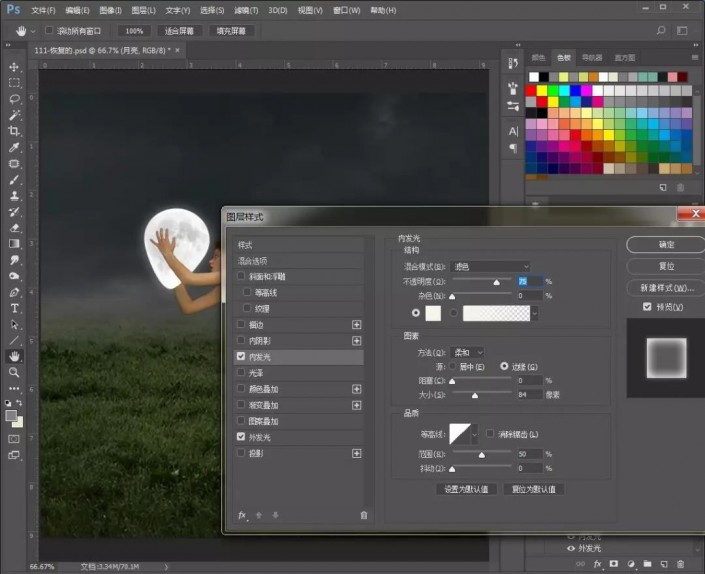Click the New Style button
This screenshot has width=705, height=574.
[666, 288]
